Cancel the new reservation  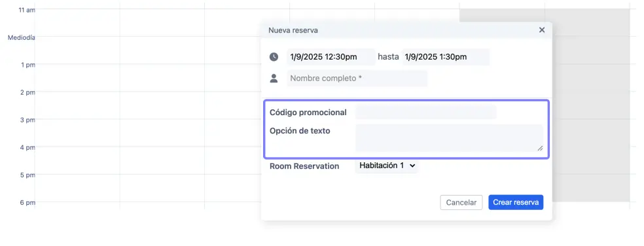pyautogui.click(x=461, y=202)
